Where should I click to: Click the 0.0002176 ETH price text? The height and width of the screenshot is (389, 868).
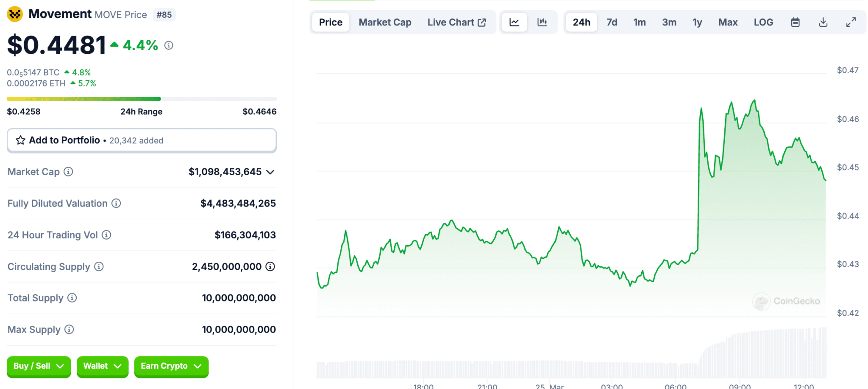(x=36, y=84)
